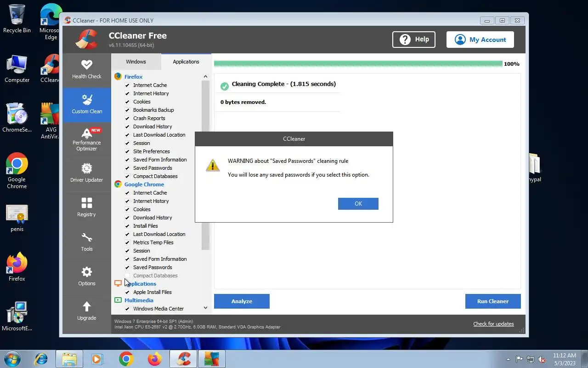Open Firefox desktop shortcut
The image size is (588, 368).
tap(17, 267)
